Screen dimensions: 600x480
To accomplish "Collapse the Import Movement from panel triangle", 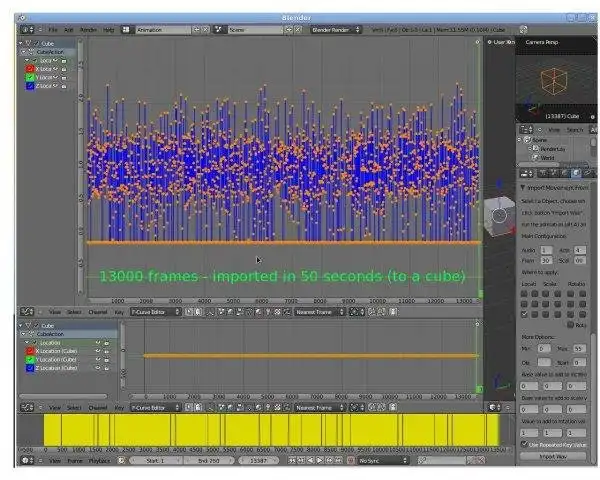I will (523, 188).
